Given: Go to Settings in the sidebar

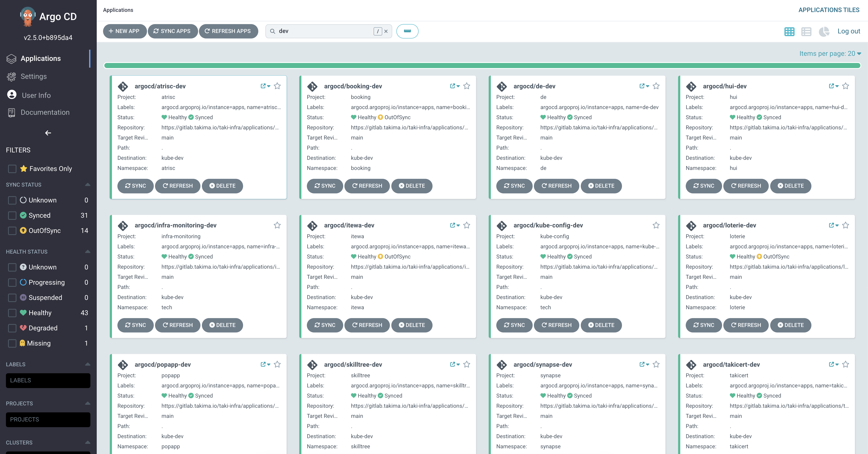Looking at the screenshot, I should click(34, 77).
